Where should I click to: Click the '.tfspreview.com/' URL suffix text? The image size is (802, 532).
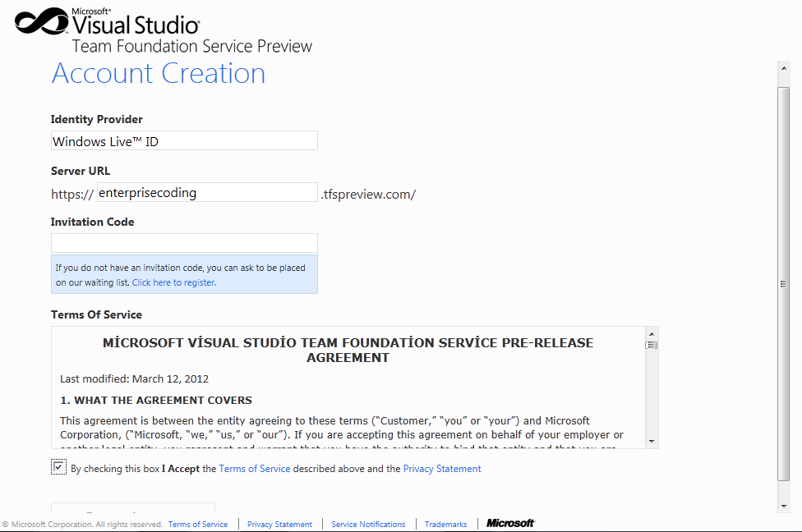[368, 195]
